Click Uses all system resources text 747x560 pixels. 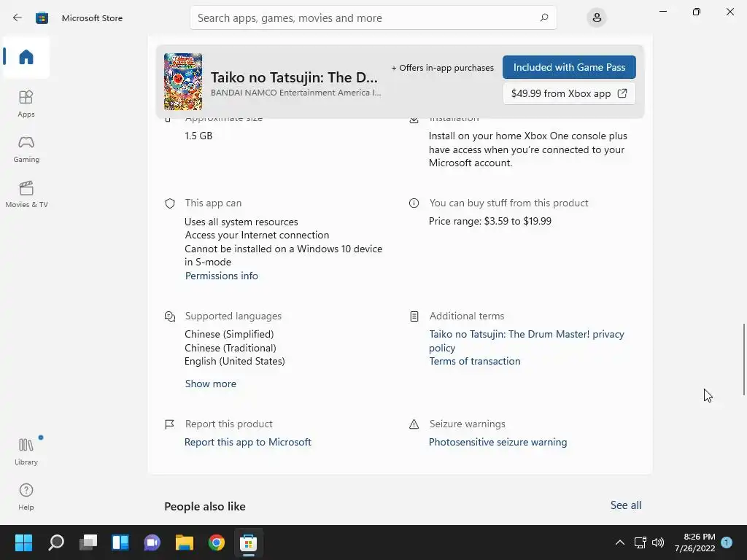pyautogui.click(x=241, y=222)
